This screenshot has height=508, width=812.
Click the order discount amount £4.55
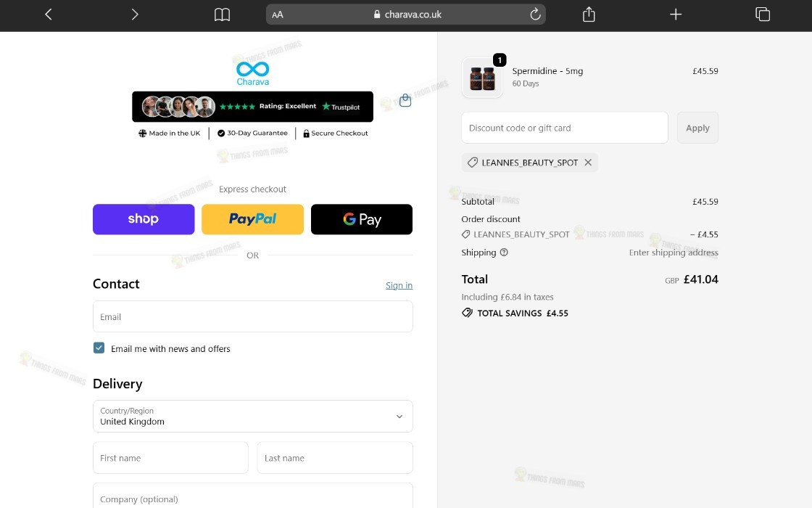pyautogui.click(x=704, y=234)
